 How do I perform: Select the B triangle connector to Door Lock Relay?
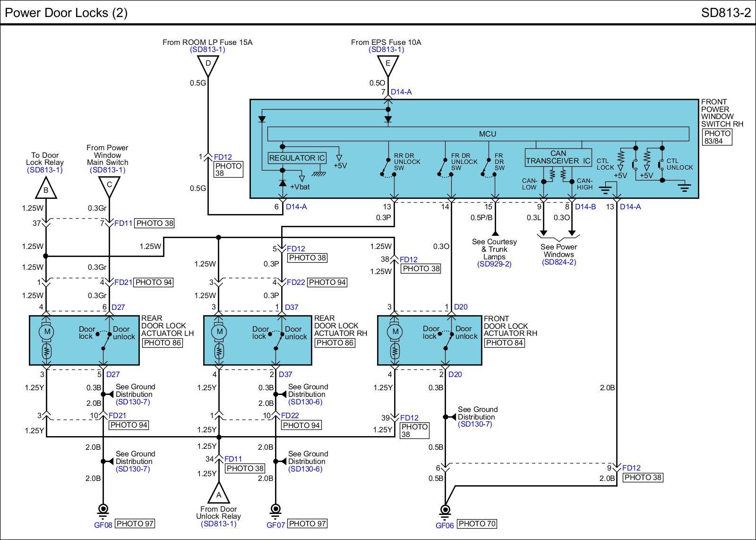(46, 189)
